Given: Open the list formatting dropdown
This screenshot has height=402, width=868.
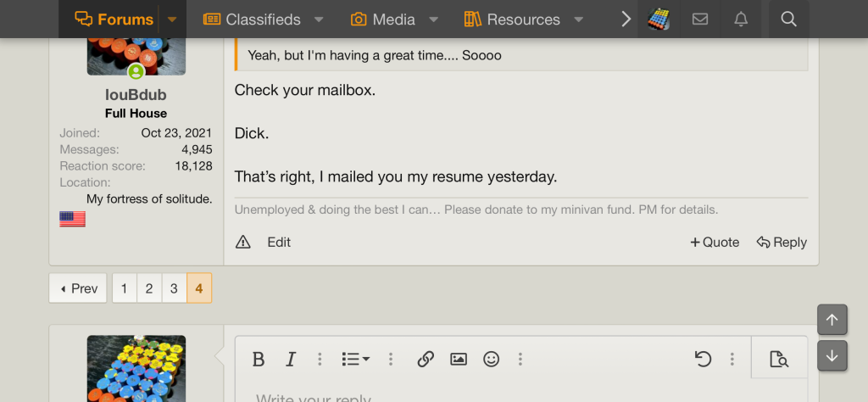Looking at the screenshot, I should [x=355, y=359].
